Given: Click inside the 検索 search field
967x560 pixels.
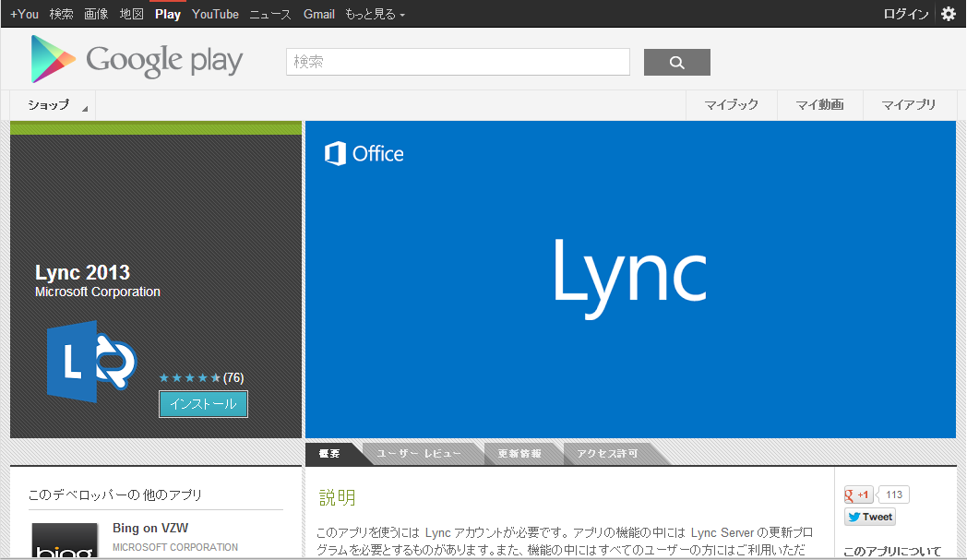Looking at the screenshot, I should pos(457,62).
